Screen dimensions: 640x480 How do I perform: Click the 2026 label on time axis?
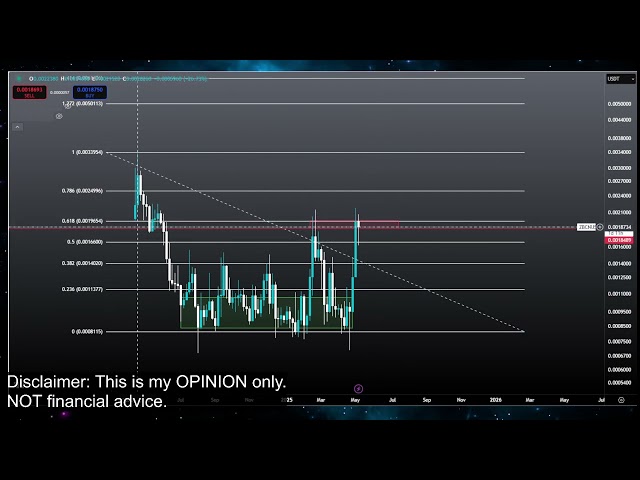(495, 399)
